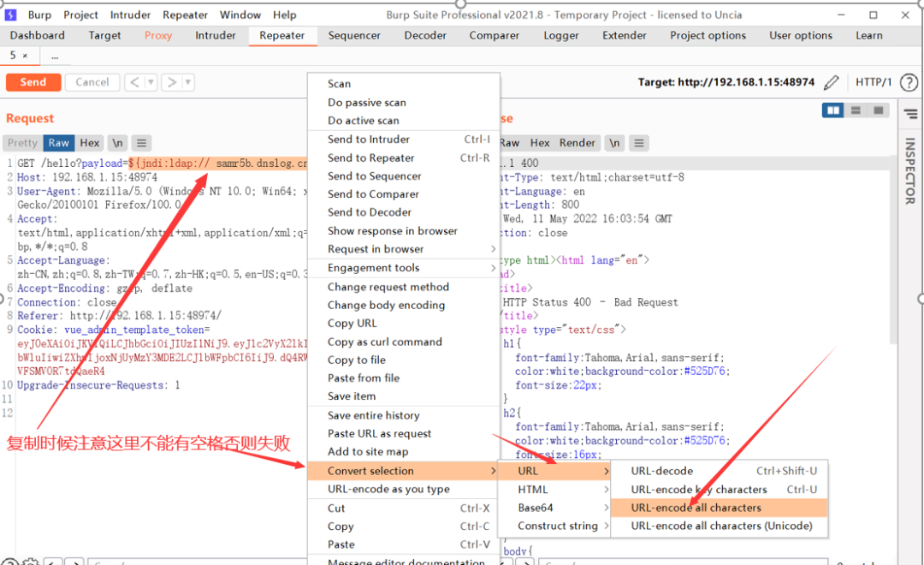The height and width of the screenshot is (565, 924).
Task: Switch to the Decoder tab
Action: tap(425, 35)
